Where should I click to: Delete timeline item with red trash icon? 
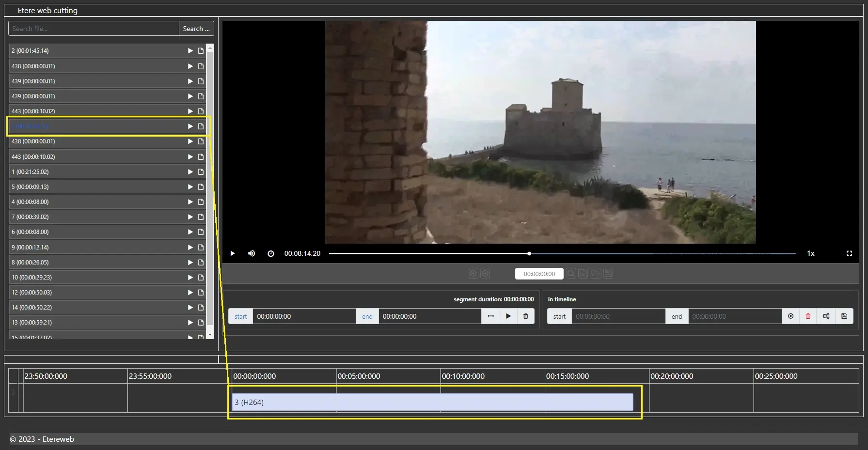tap(808, 316)
